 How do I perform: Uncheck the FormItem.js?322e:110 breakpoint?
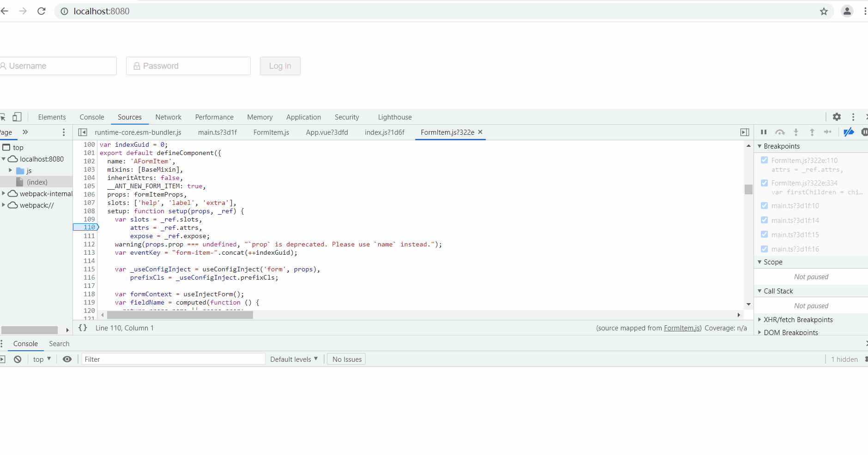(x=764, y=160)
